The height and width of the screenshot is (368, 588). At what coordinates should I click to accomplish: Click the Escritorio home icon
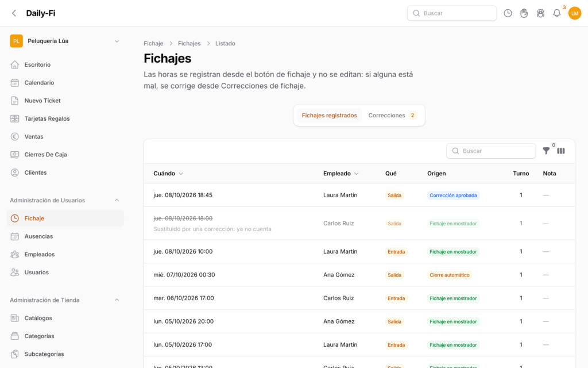[14, 64]
